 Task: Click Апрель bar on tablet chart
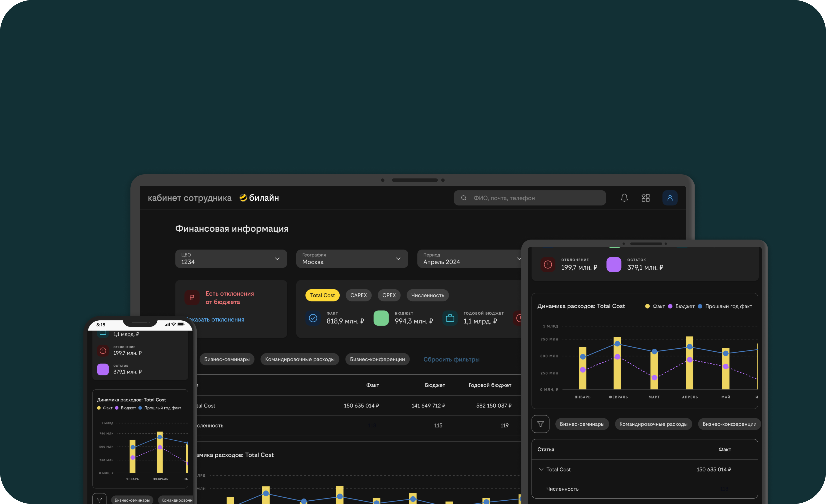[689, 363]
